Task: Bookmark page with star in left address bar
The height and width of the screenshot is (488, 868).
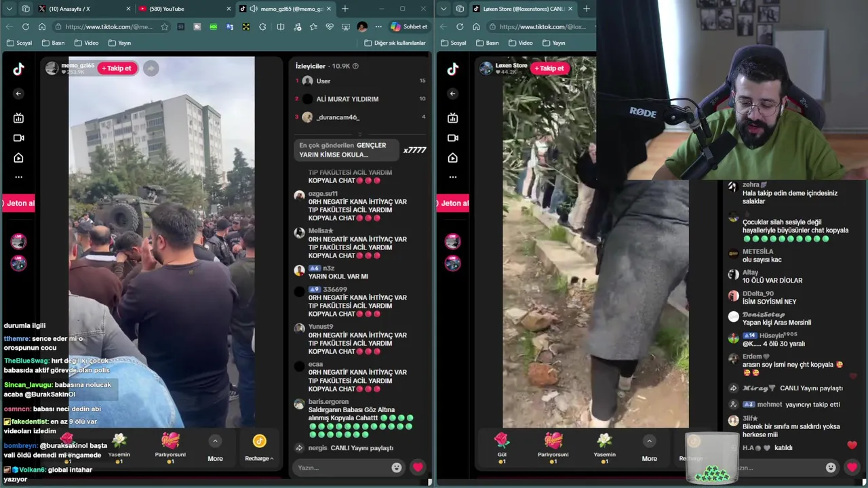Action: [164, 26]
